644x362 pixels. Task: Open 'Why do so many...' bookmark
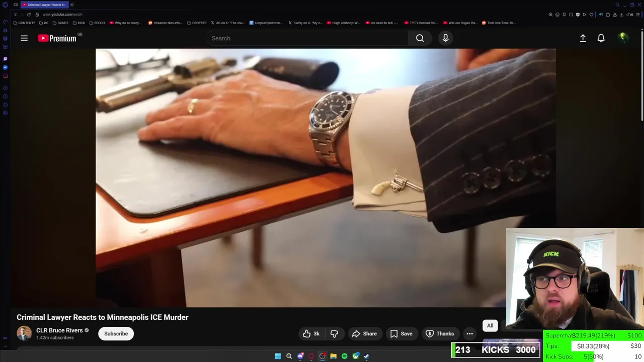tap(125, 23)
